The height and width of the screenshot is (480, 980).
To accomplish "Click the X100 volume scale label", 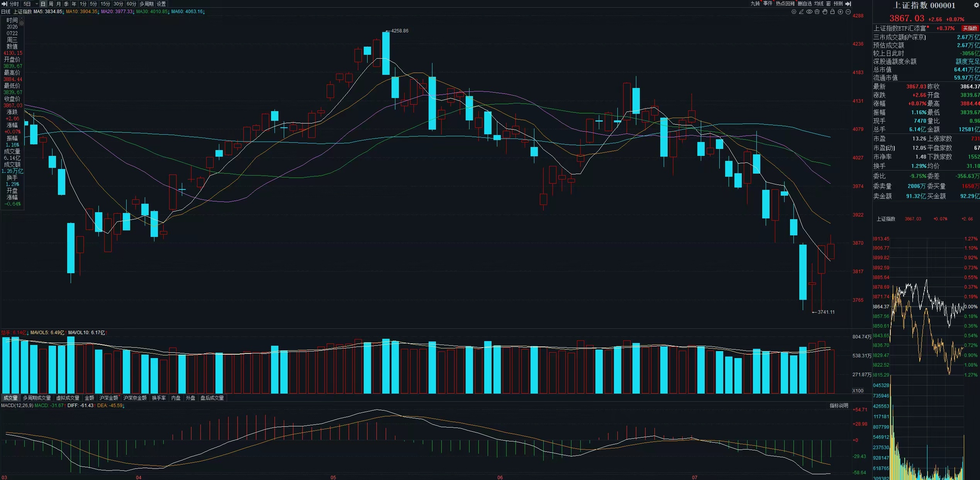I will tap(858, 391).
